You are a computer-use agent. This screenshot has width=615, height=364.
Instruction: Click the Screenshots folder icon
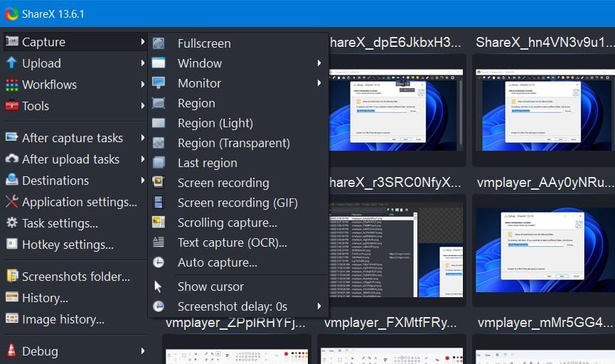coord(12,276)
